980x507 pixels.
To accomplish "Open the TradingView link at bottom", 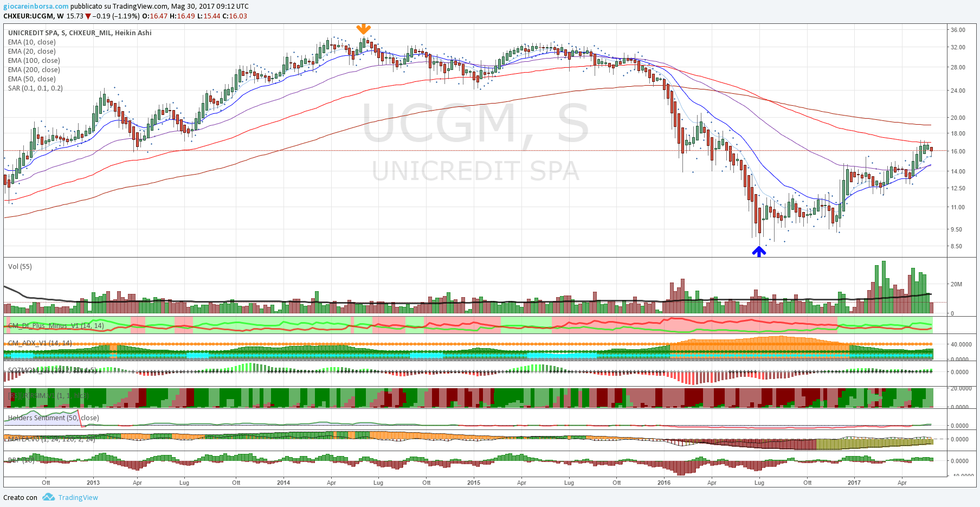I will pyautogui.click(x=78, y=497).
